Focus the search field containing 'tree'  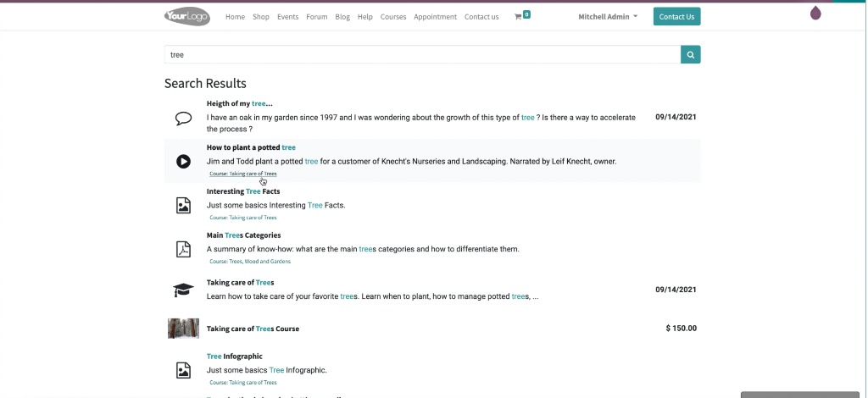(422, 55)
